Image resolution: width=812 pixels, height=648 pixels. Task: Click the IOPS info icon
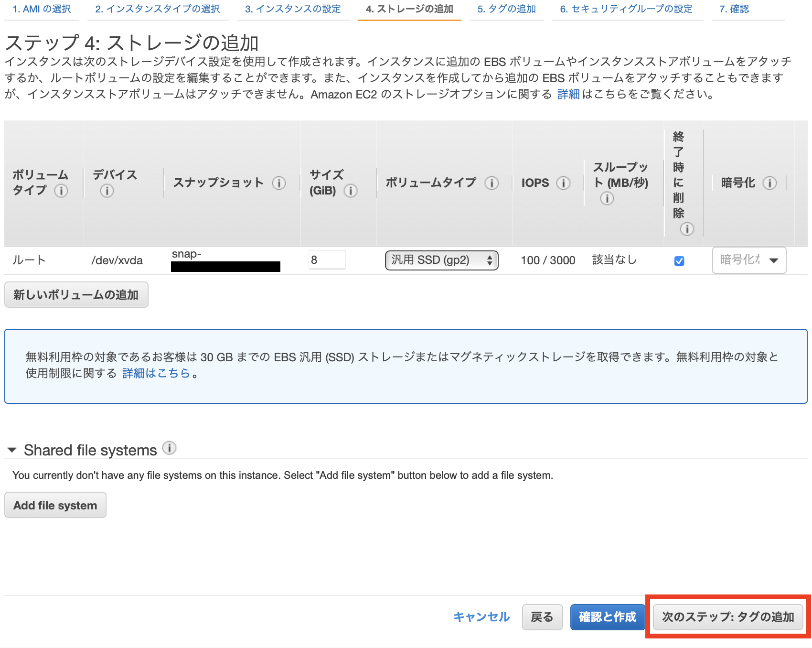[x=565, y=183]
